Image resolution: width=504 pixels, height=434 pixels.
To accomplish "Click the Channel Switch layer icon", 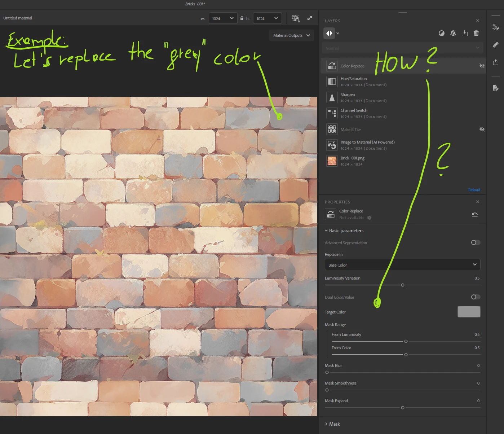I will (332, 113).
